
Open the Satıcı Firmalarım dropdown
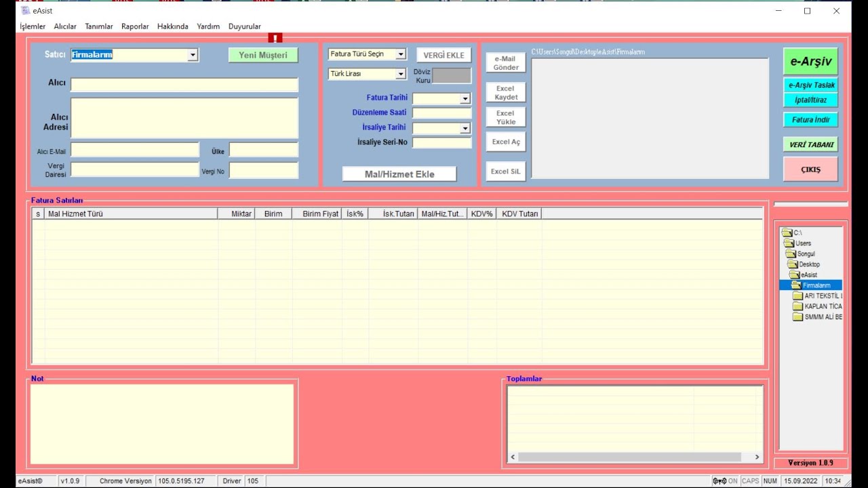point(193,55)
